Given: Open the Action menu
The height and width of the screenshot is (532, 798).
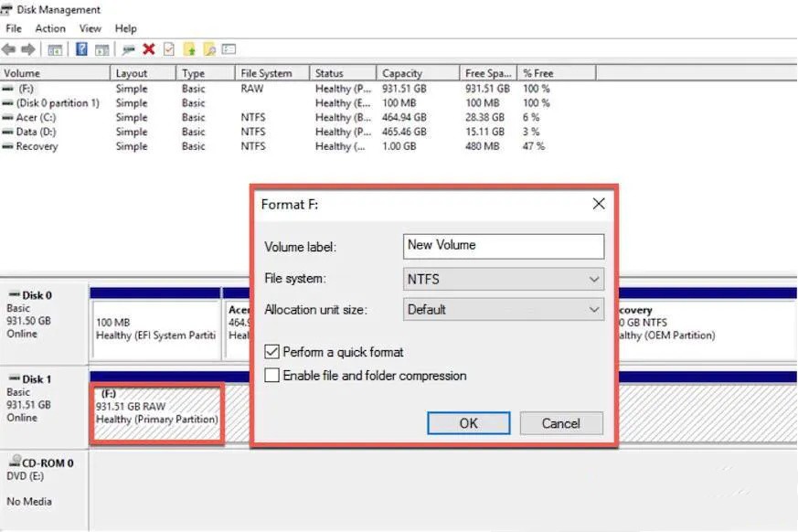Looking at the screenshot, I should [50, 28].
